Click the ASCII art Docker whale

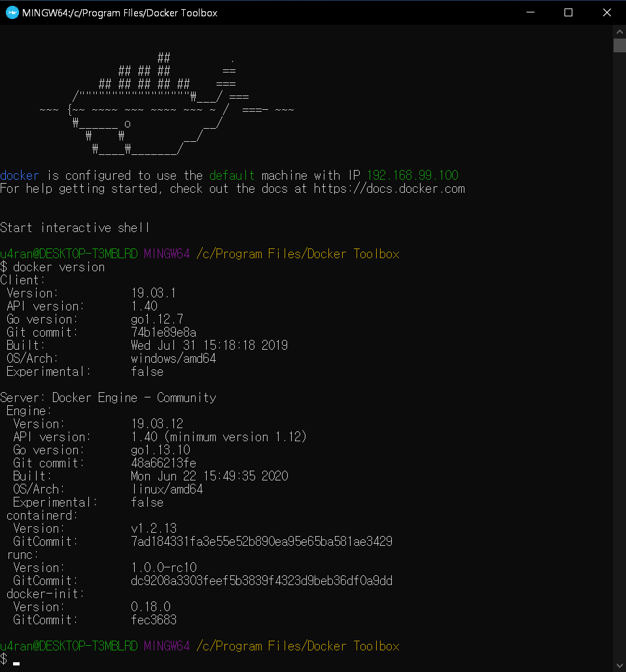point(167,104)
